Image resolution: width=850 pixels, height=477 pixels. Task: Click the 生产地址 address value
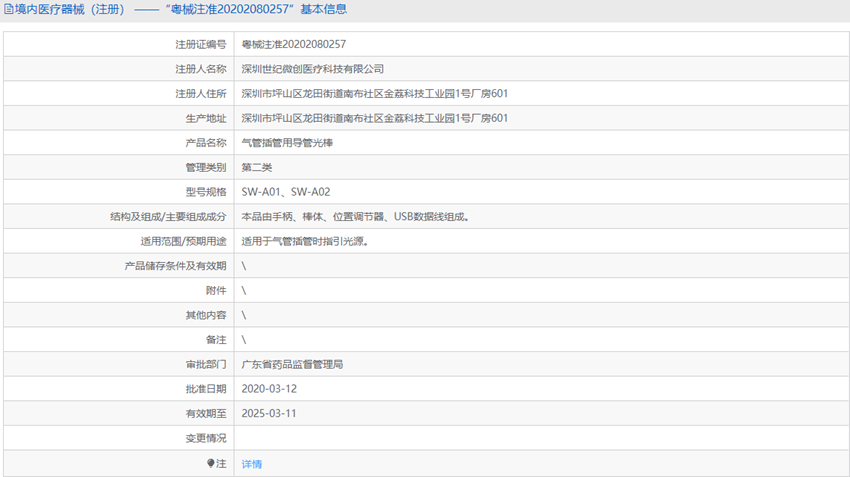[375, 118]
